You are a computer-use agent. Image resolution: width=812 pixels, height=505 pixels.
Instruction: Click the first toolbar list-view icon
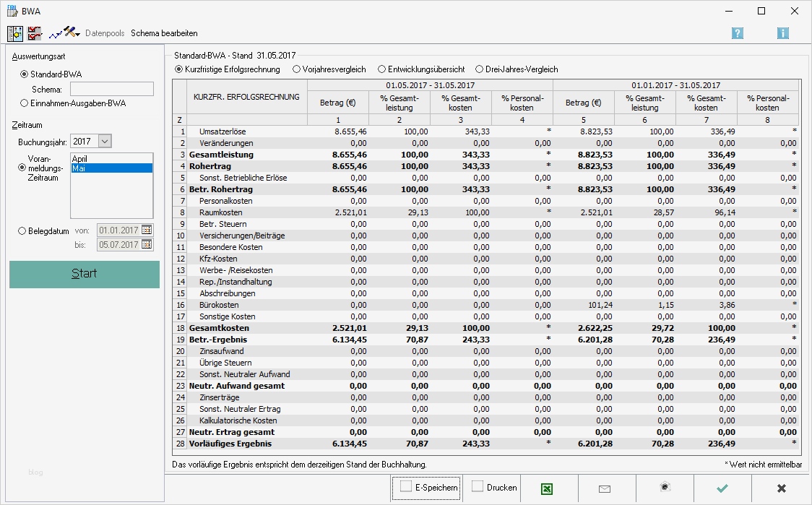pyautogui.click(x=15, y=33)
